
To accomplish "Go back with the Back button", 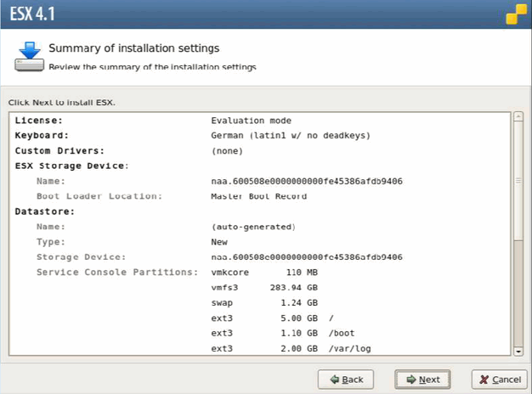I will click(346, 379).
